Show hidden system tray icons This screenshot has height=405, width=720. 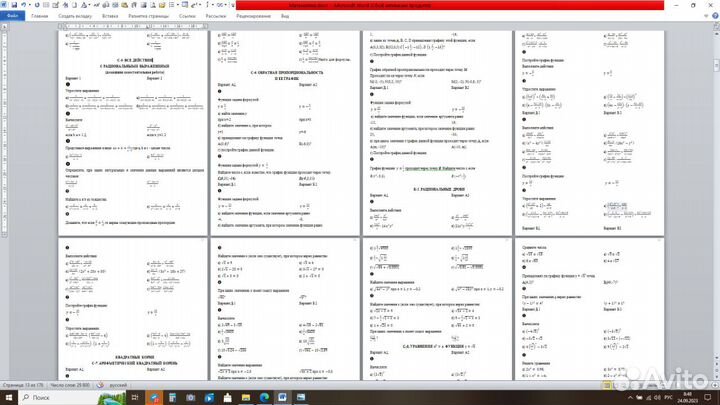(630, 398)
